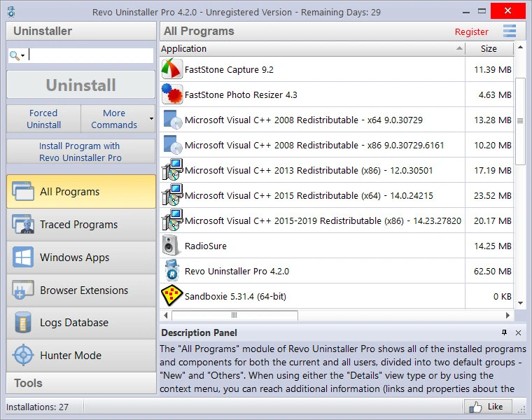The height and width of the screenshot is (420, 532).
Task: Open Hunter Mode with crosshair icon
Action: coord(80,355)
